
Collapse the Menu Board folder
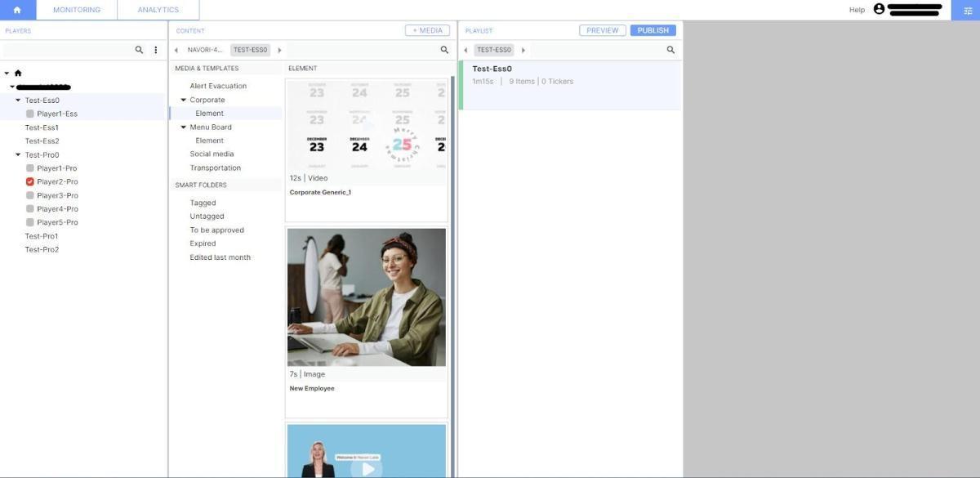pos(183,127)
